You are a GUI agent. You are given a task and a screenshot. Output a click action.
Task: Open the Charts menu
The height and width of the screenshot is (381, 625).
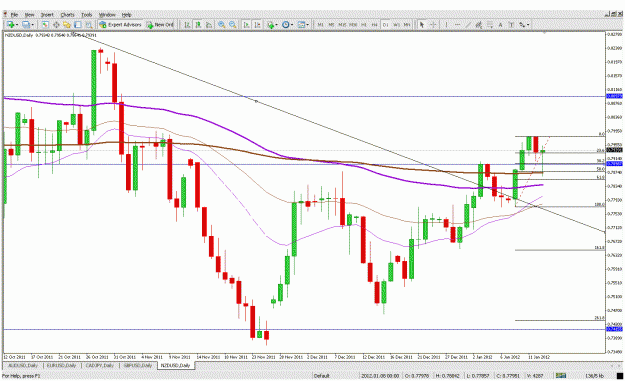pyautogui.click(x=67, y=15)
